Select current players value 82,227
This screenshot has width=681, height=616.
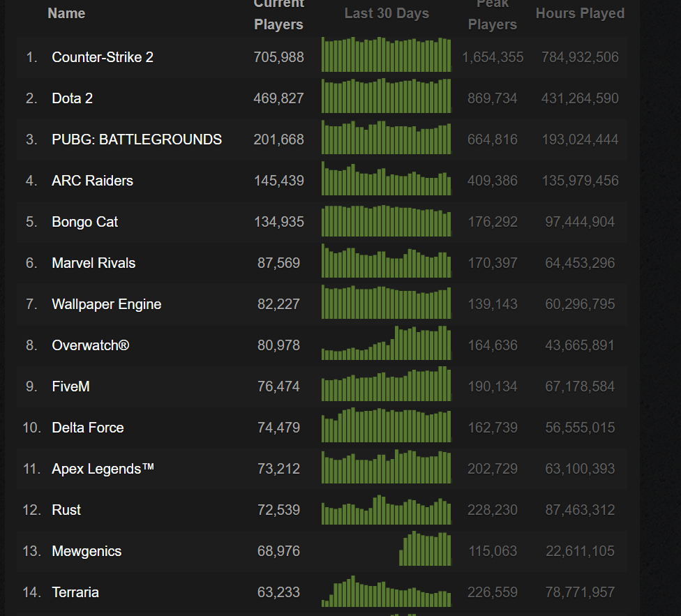point(279,304)
